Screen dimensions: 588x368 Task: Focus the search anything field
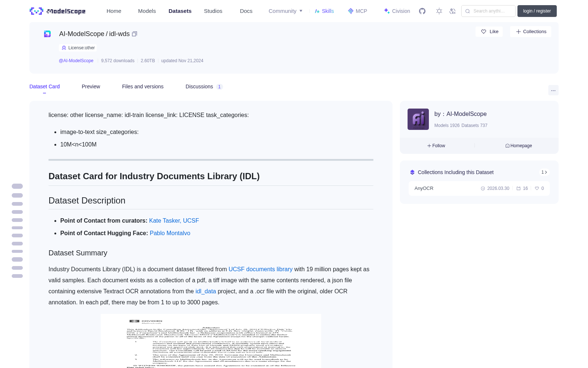tap(488, 11)
